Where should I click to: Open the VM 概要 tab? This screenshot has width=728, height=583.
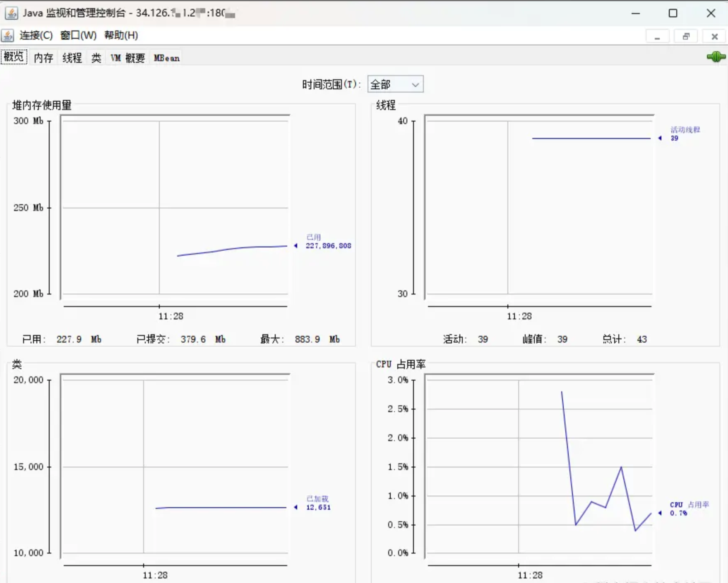pos(127,58)
